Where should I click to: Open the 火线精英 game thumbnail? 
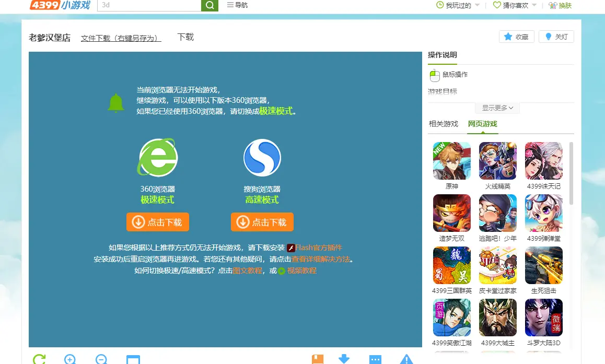[498, 161]
